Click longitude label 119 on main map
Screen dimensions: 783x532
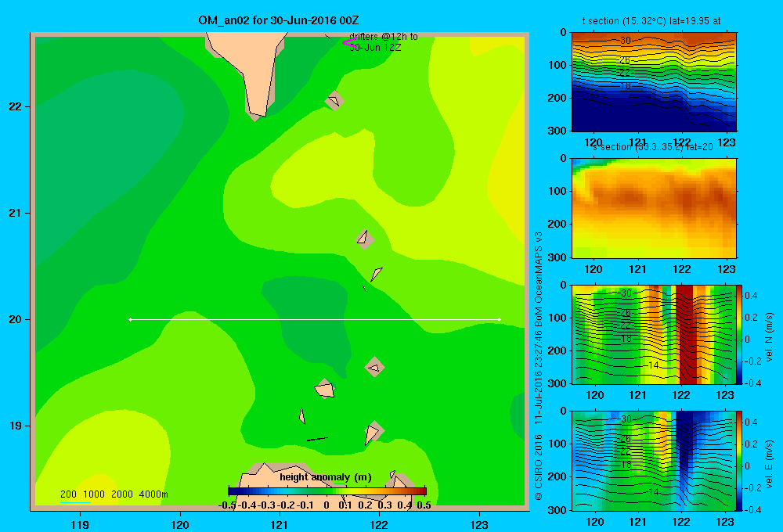coord(81,524)
